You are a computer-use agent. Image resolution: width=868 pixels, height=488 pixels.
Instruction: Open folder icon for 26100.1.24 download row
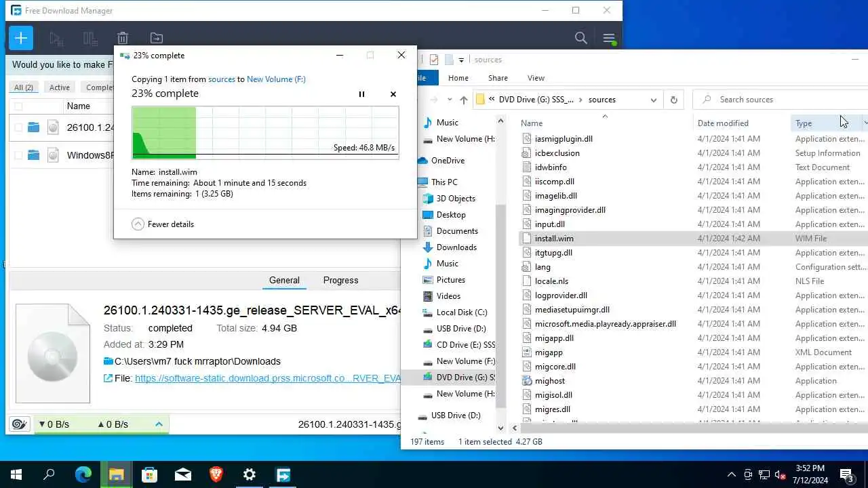(34, 127)
